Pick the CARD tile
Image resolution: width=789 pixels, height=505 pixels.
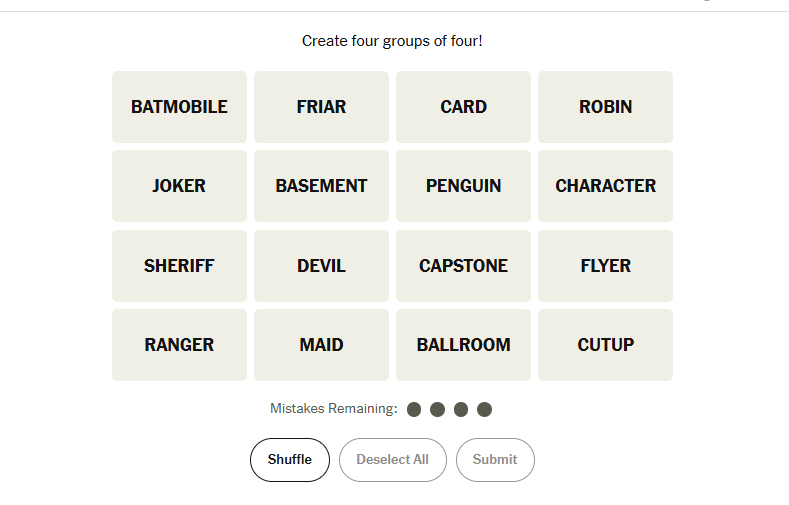[x=463, y=107]
